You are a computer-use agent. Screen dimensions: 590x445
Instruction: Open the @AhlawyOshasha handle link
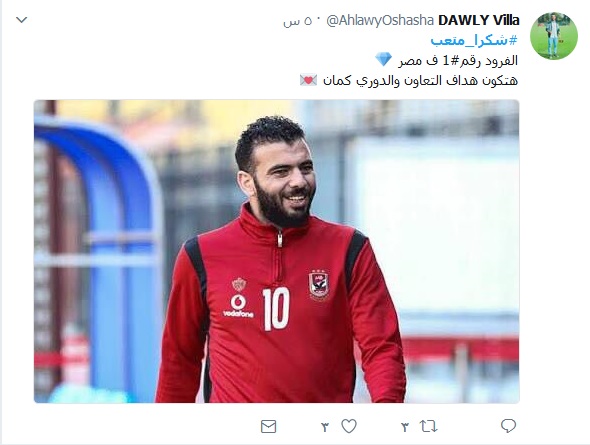click(x=380, y=21)
